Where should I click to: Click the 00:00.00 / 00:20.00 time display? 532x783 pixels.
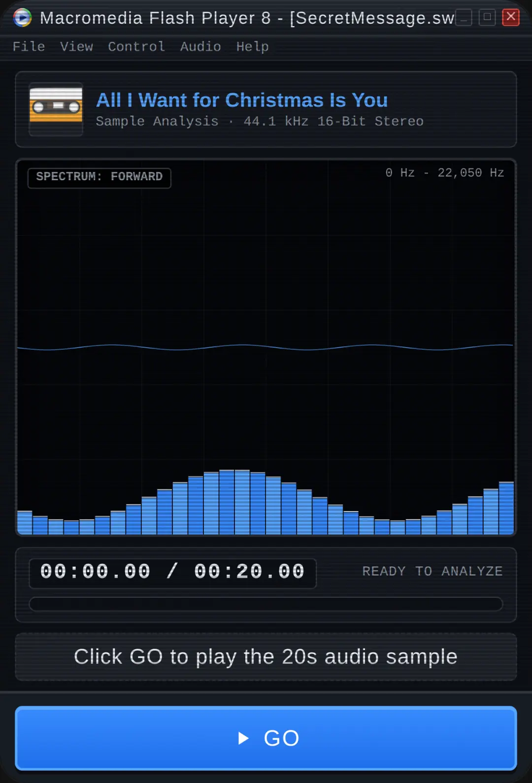point(172,573)
